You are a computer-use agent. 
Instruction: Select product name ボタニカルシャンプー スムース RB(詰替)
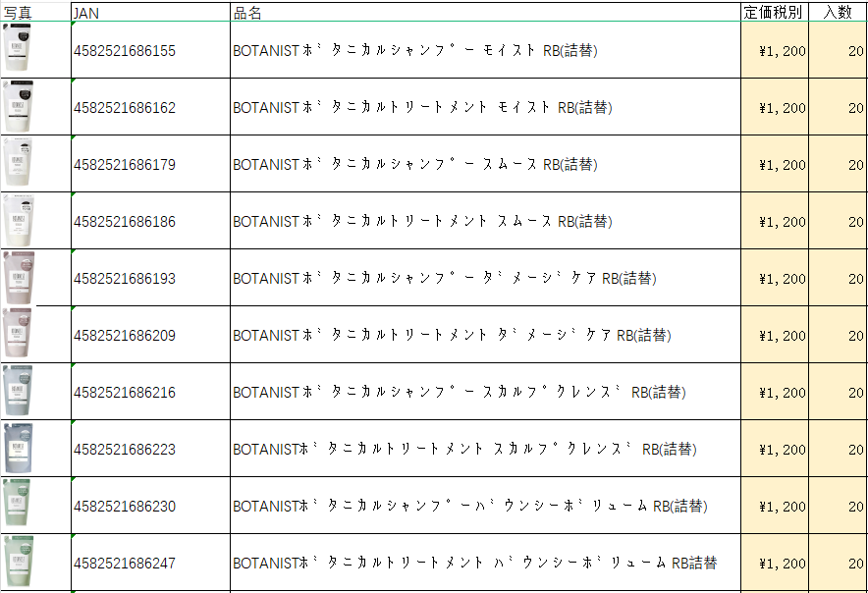485,164
